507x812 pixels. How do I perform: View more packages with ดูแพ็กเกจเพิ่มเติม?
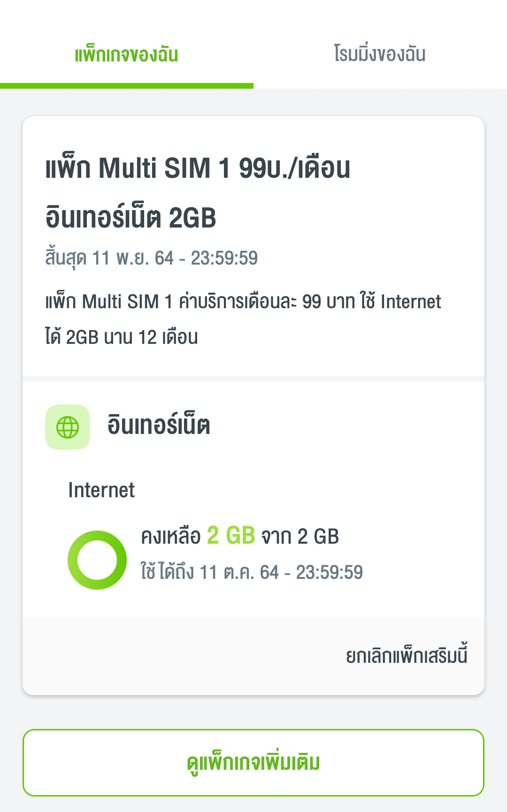253,763
